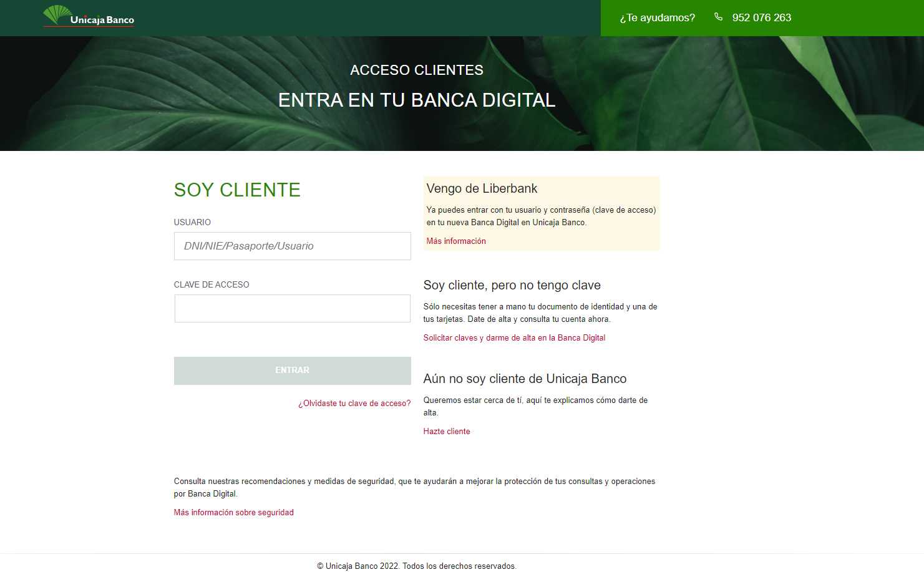Click the ENTRA EN TU BANCA DIGITAL banner title
Viewport: 924px width, 572px height.
tap(416, 100)
